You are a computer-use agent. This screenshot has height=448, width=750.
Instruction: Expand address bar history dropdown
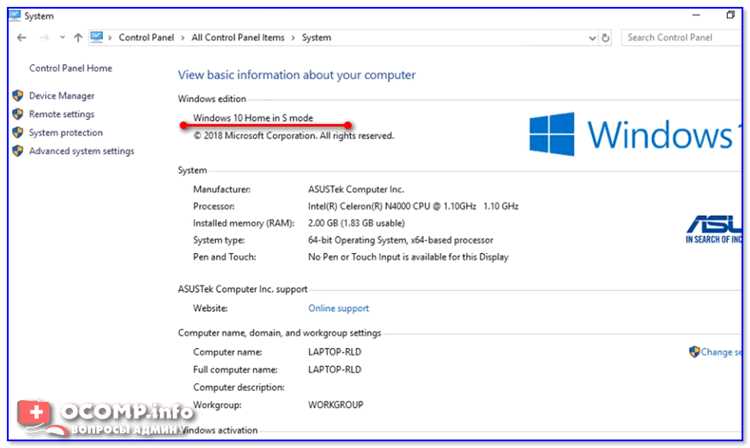click(x=592, y=38)
